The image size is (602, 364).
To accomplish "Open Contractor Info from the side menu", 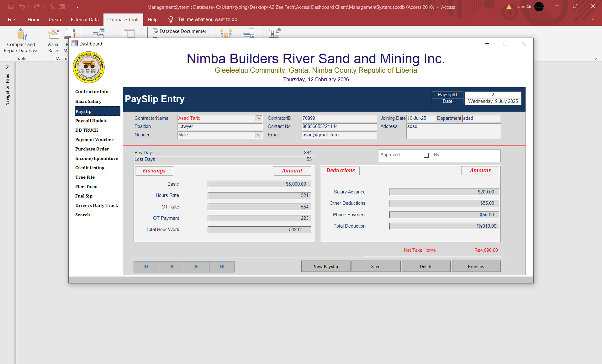I will coord(92,92).
